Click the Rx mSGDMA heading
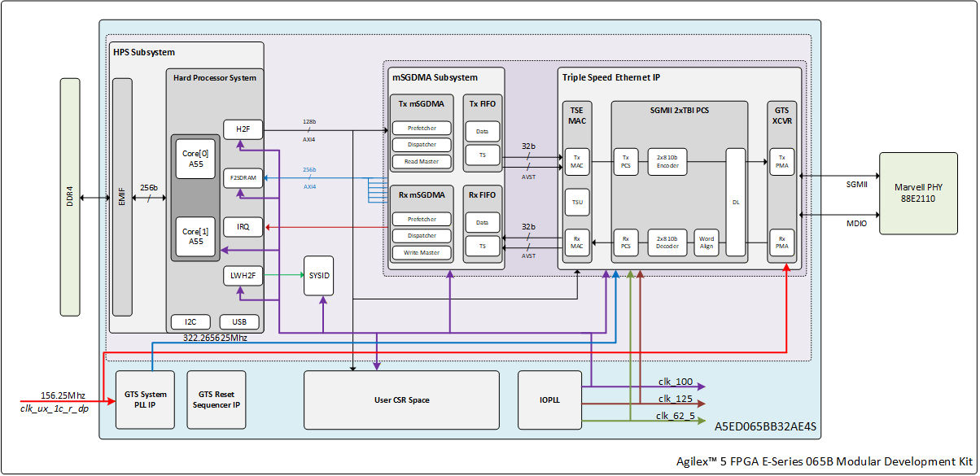 pos(421,194)
